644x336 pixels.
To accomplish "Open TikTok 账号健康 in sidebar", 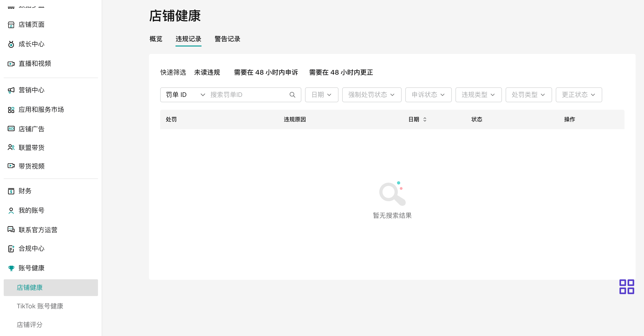I will pyautogui.click(x=40, y=306).
